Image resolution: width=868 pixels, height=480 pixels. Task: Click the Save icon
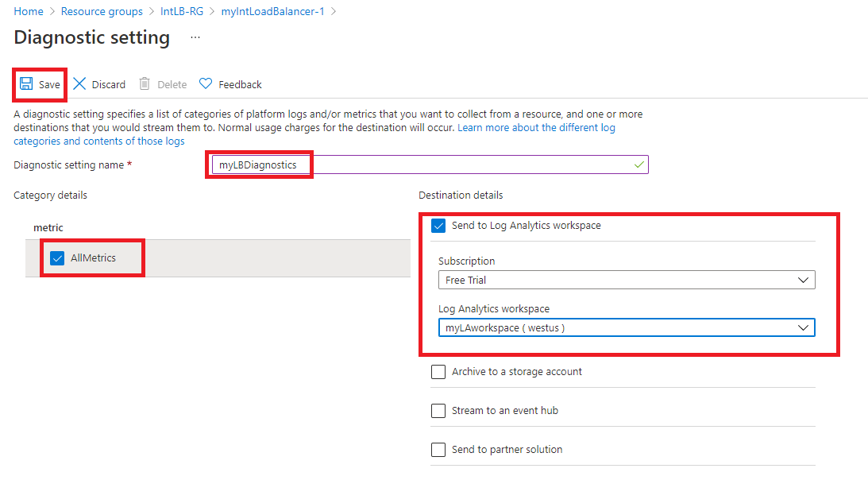click(25, 83)
